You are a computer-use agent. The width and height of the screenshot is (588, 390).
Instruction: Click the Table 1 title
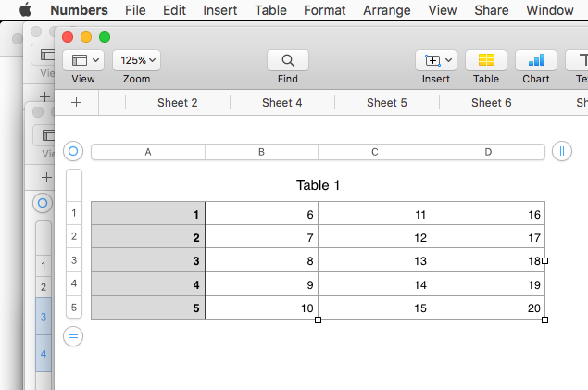(x=318, y=185)
